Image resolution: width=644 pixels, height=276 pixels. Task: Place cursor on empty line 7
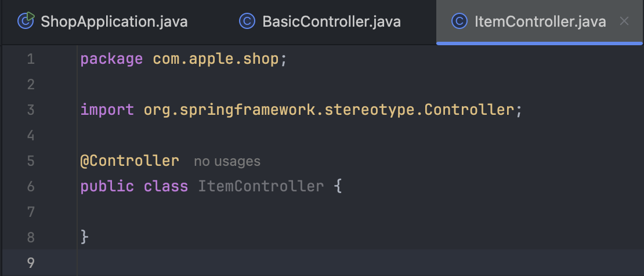click(360, 212)
